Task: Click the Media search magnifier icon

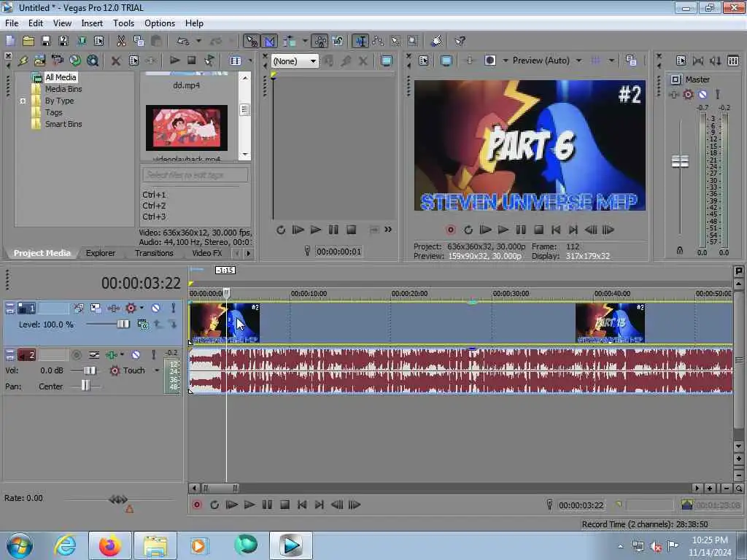Action: tap(93, 61)
